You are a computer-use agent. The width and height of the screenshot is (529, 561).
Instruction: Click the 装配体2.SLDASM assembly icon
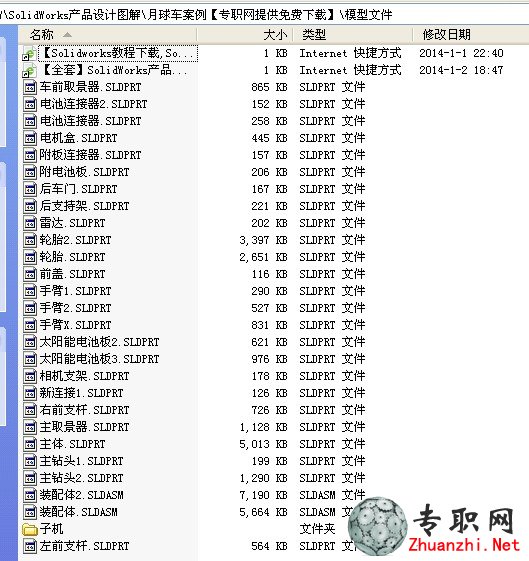30,495
